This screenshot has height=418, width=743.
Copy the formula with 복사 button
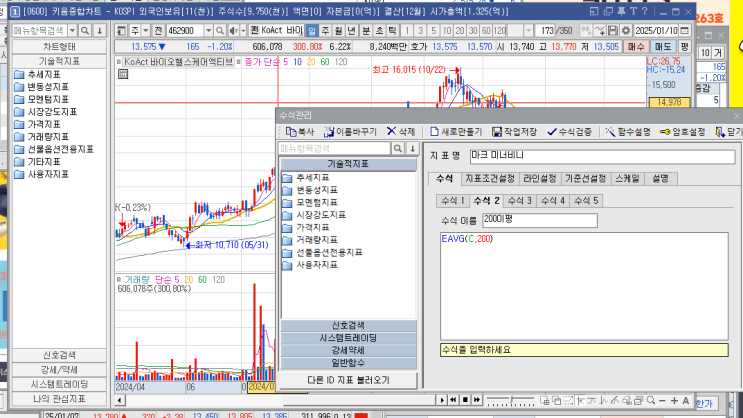coord(300,132)
